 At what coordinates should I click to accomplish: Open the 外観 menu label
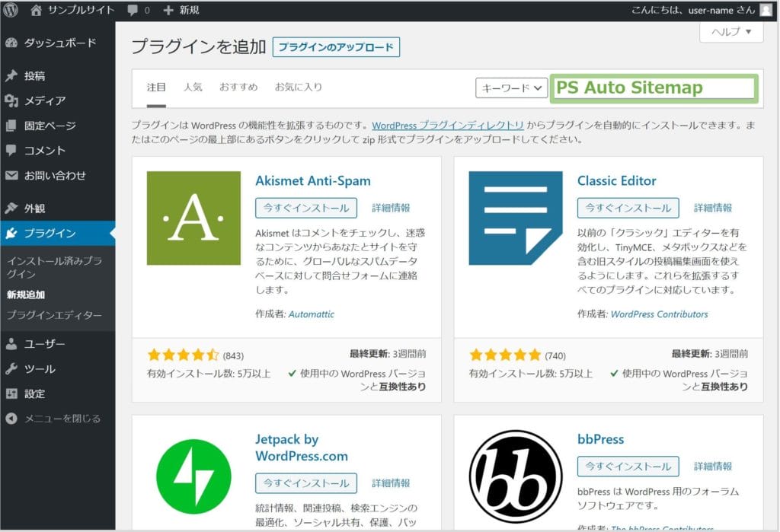pyautogui.click(x=35, y=209)
